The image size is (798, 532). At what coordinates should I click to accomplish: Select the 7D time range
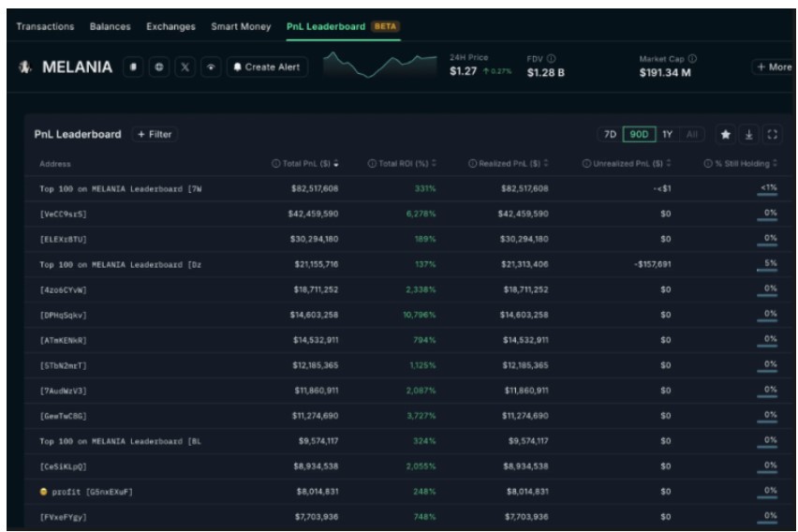click(x=610, y=134)
